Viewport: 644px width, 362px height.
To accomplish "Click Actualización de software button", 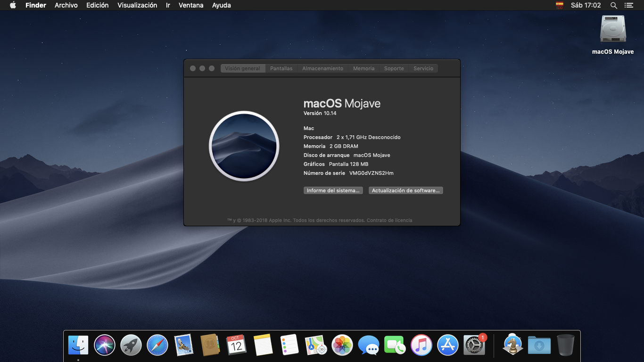I will pos(406,190).
